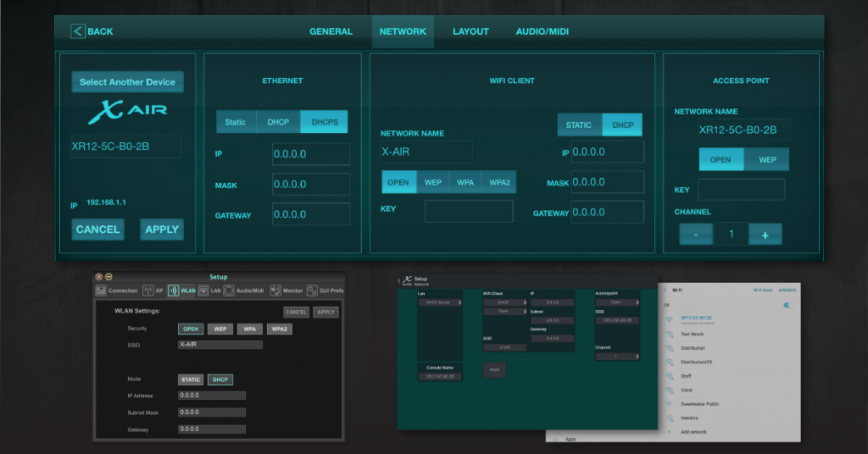Click the Monitor speaker icon
The width and height of the screenshot is (868, 454).
pos(275,290)
